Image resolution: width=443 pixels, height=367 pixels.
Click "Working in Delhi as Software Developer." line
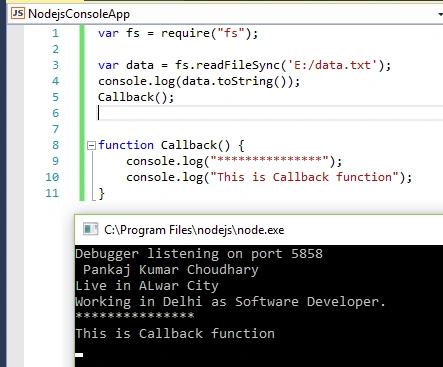pyautogui.click(x=231, y=302)
